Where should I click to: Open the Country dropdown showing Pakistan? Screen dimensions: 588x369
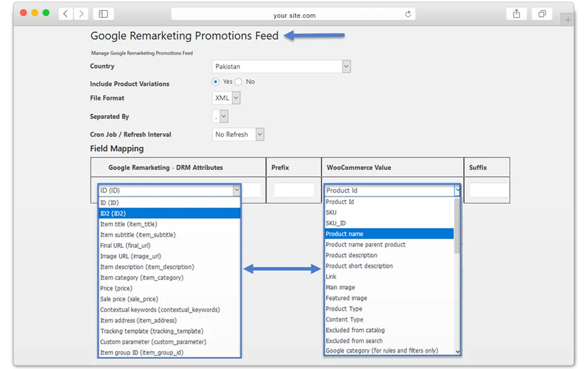point(281,67)
